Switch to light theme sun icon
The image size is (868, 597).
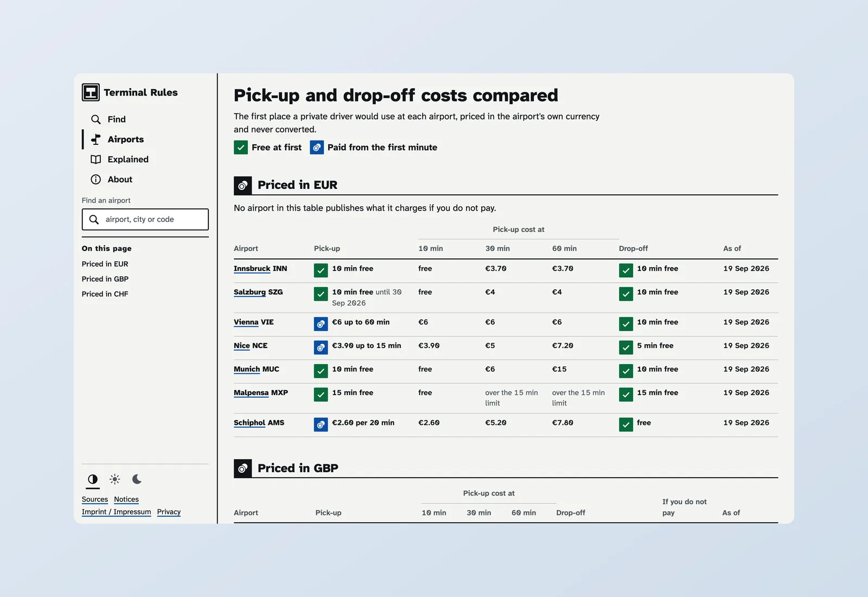point(115,479)
